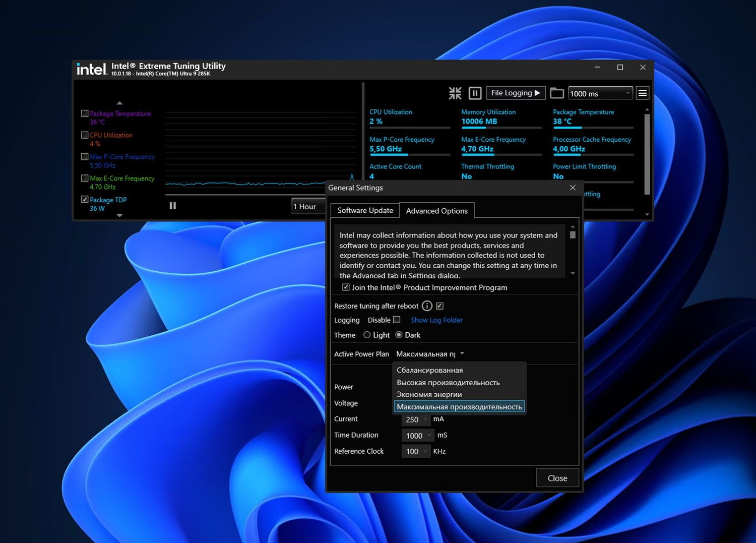The width and height of the screenshot is (756, 543).
Task: Select the Light theme radio button
Action: click(367, 335)
